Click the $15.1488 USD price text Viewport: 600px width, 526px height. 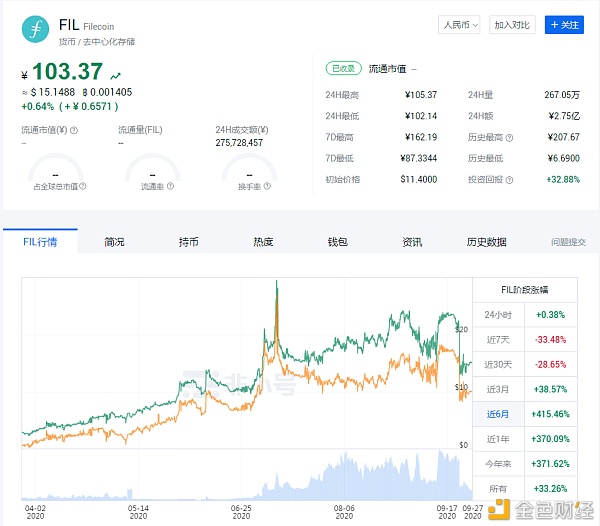click(x=53, y=92)
